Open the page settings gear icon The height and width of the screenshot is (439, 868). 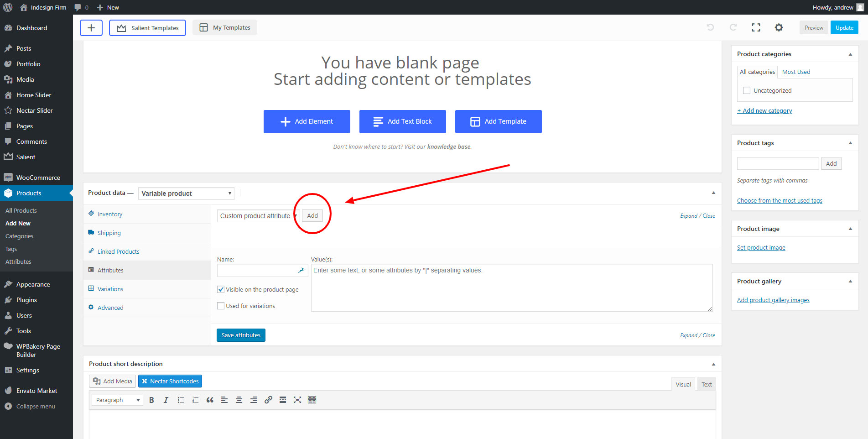click(x=779, y=28)
